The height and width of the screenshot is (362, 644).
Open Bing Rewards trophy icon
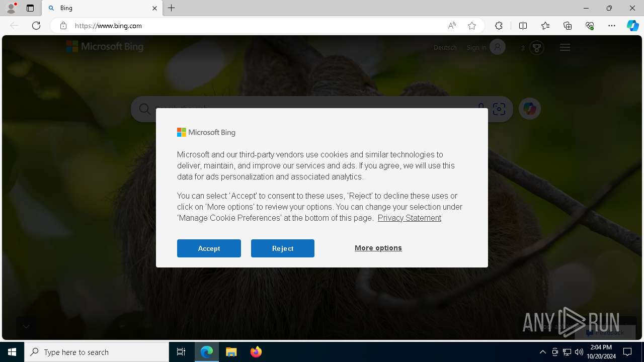tap(537, 48)
